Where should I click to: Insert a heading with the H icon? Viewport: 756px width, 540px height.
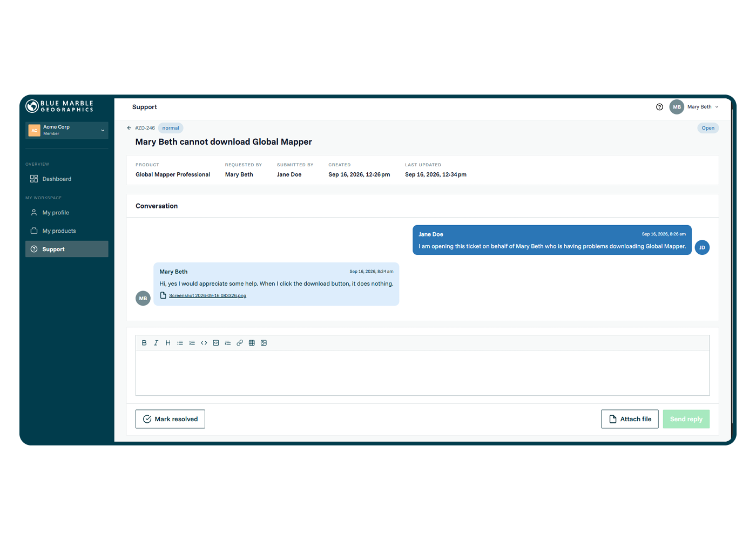pyautogui.click(x=168, y=343)
